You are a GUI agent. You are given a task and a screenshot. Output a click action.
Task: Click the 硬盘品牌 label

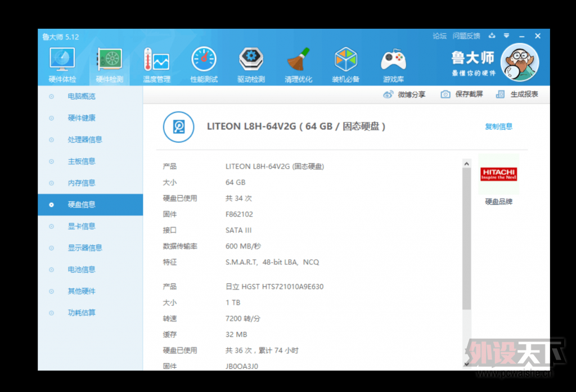pos(498,202)
